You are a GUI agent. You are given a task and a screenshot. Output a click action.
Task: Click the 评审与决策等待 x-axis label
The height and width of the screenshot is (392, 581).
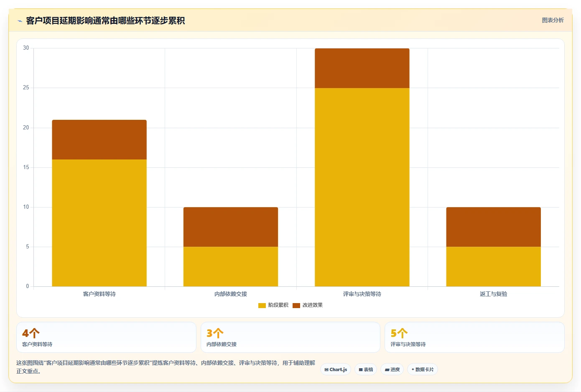click(362, 294)
